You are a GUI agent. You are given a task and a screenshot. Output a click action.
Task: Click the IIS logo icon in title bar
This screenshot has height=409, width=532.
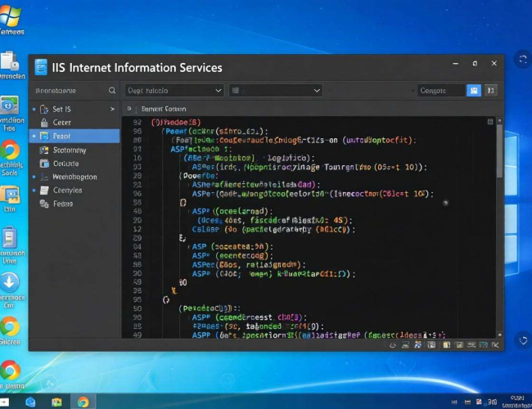[41, 67]
